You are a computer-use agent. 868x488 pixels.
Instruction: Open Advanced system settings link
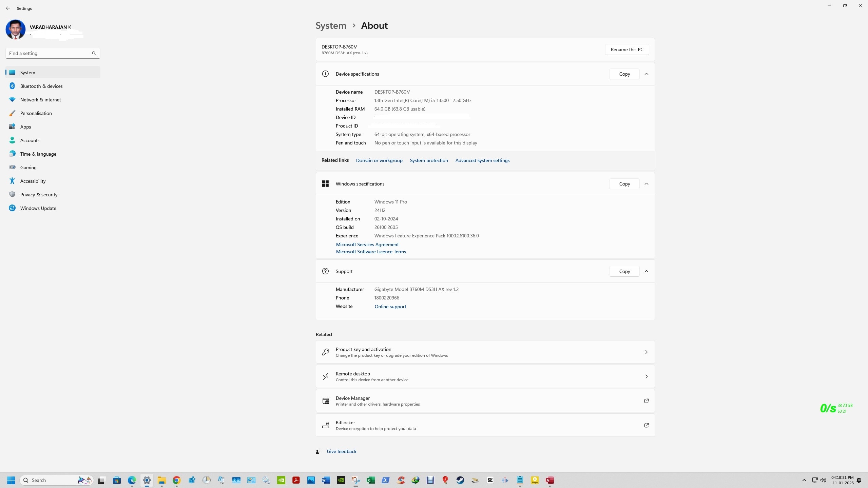482,160
